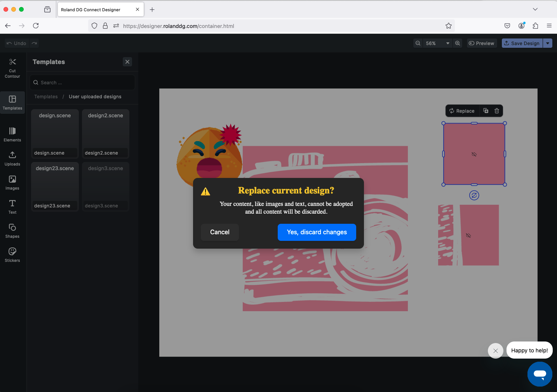Pick the design3.scene template thumbnail
This screenshot has height=392, width=557.
105,186
